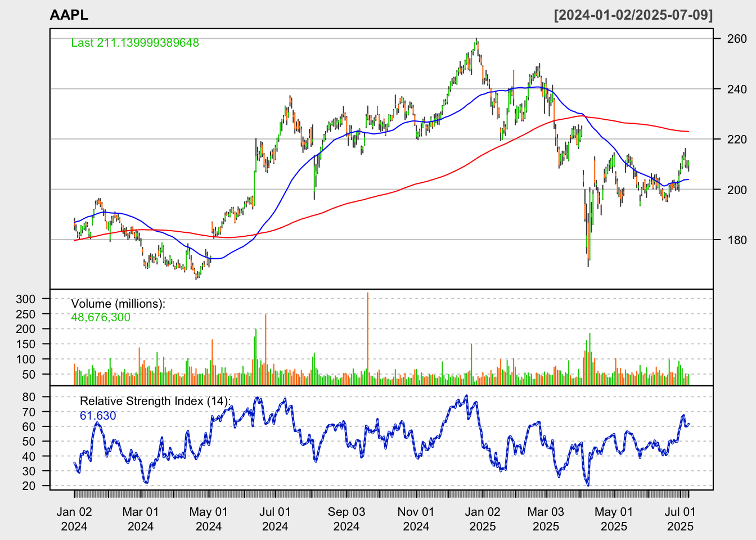The image size is (756, 540).
Task: Click the Jul 01 2024 date label
Action: (x=275, y=519)
